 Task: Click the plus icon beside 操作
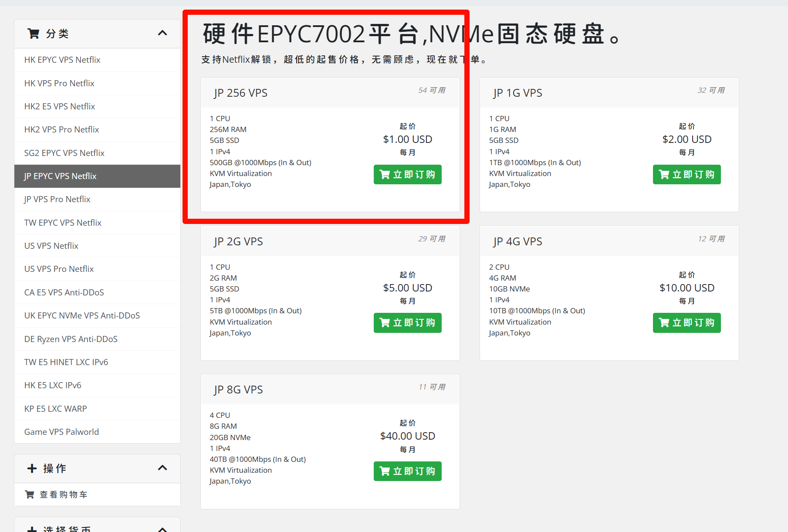(x=32, y=468)
